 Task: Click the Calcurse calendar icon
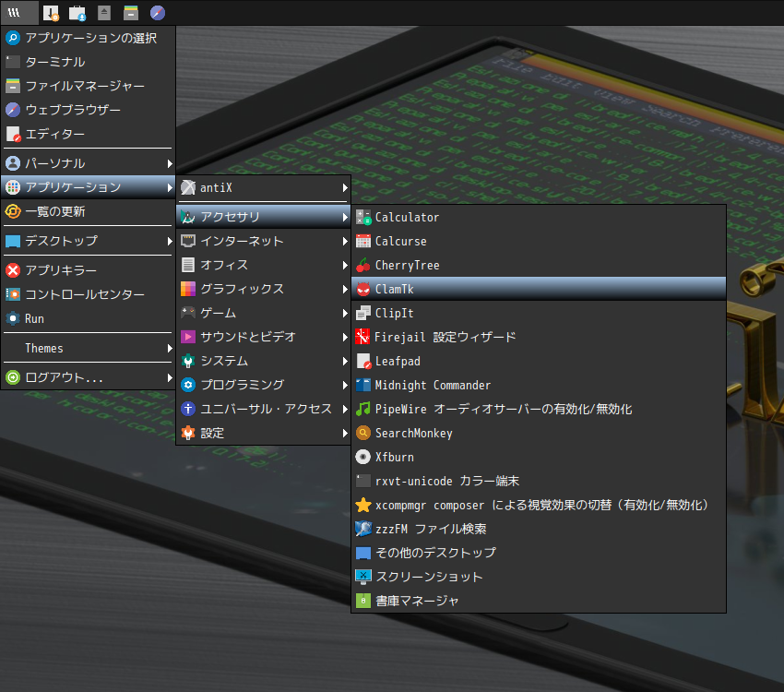(x=363, y=241)
